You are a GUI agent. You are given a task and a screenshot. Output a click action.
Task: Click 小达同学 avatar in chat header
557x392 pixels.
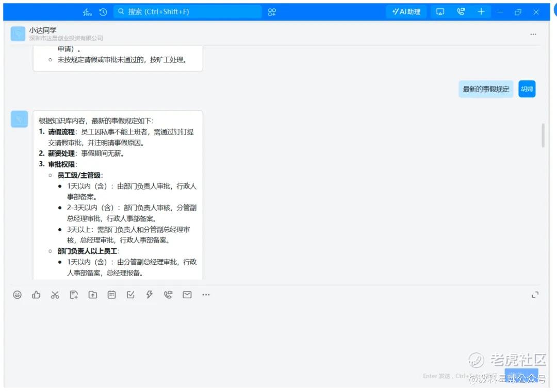(x=18, y=33)
